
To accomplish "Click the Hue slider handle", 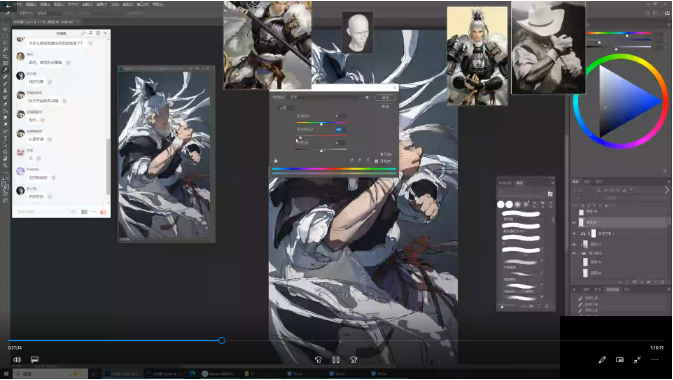I will pyautogui.click(x=321, y=124).
